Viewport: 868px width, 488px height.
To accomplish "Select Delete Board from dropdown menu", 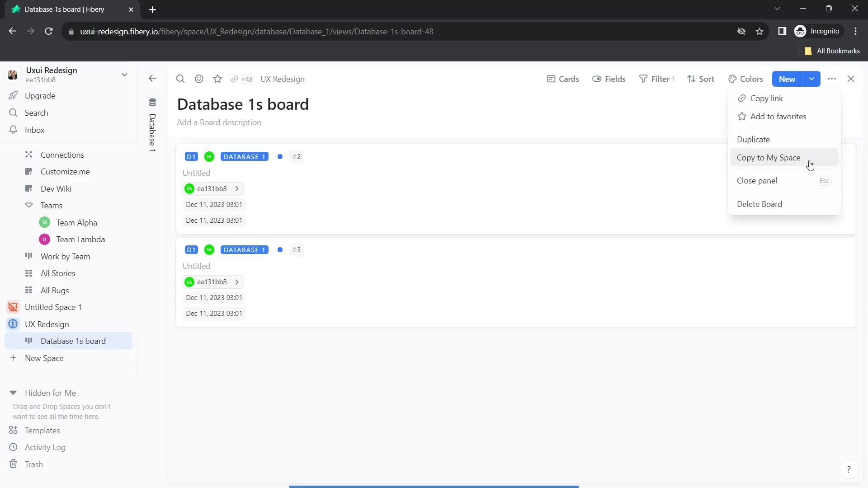I will (x=759, y=203).
